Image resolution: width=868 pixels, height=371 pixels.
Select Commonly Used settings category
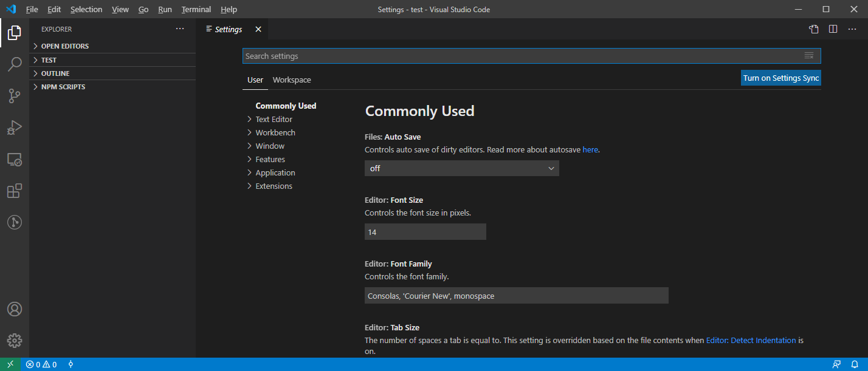(286, 106)
